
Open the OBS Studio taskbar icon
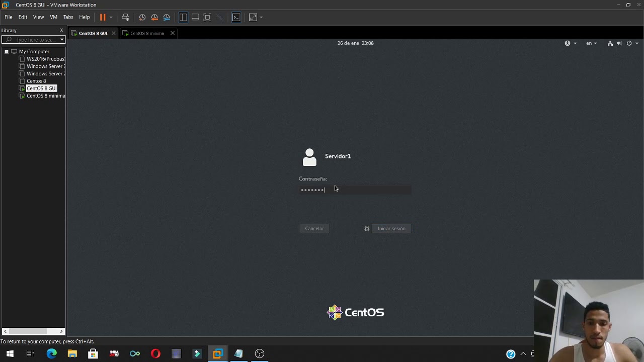260,353
